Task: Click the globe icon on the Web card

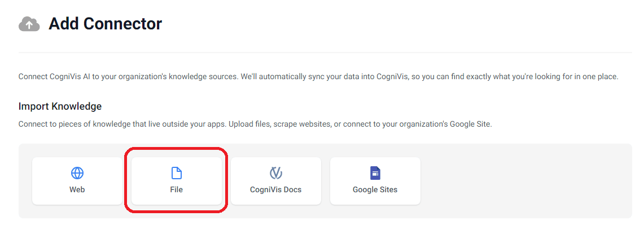Action: [77, 173]
